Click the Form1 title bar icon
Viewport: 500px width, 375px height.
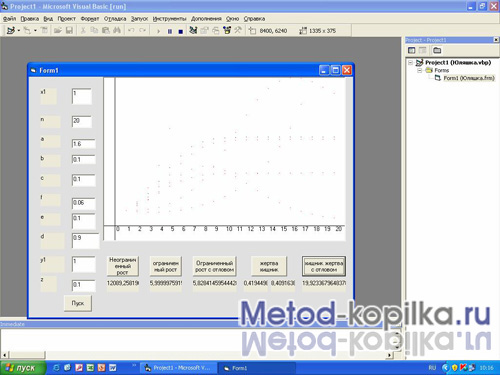click(x=33, y=71)
